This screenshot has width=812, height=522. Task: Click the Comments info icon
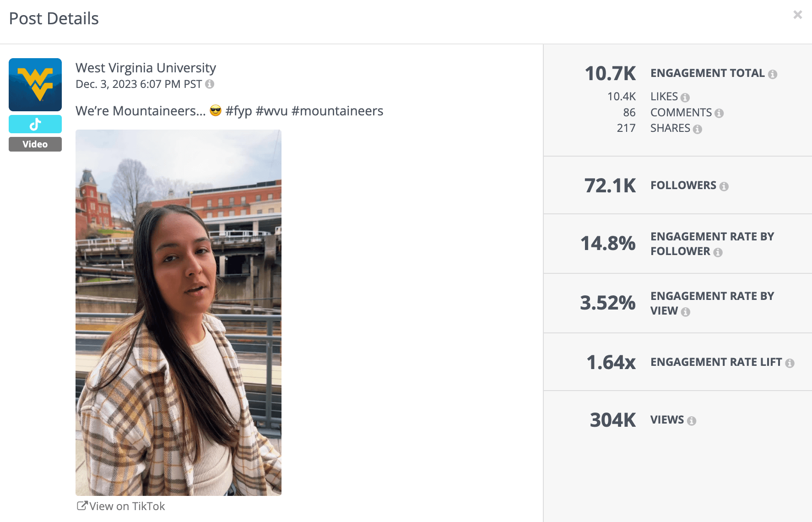pos(719,113)
